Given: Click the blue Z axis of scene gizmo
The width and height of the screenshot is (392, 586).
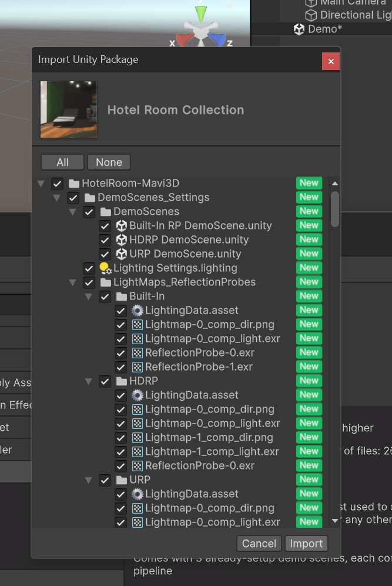Looking at the screenshot, I should [x=217, y=39].
